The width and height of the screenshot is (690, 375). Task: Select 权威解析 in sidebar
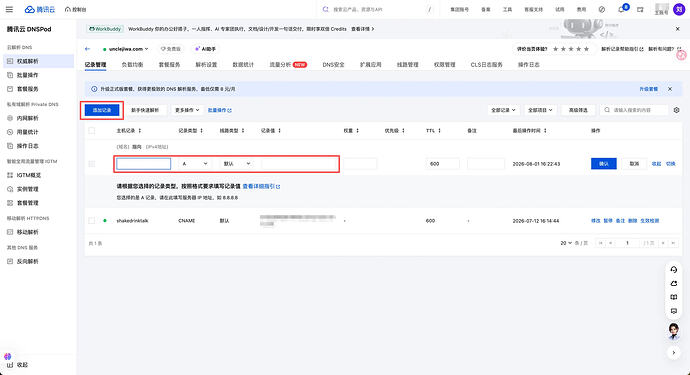click(x=38, y=61)
